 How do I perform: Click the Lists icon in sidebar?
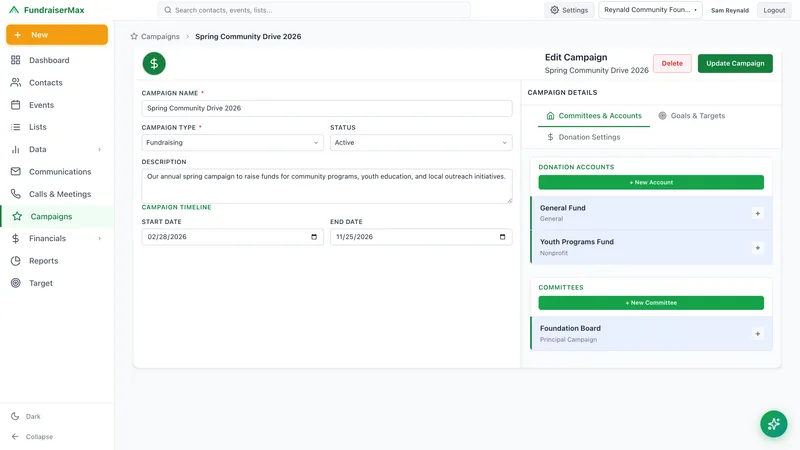pyautogui.click(x=16, y=127)
